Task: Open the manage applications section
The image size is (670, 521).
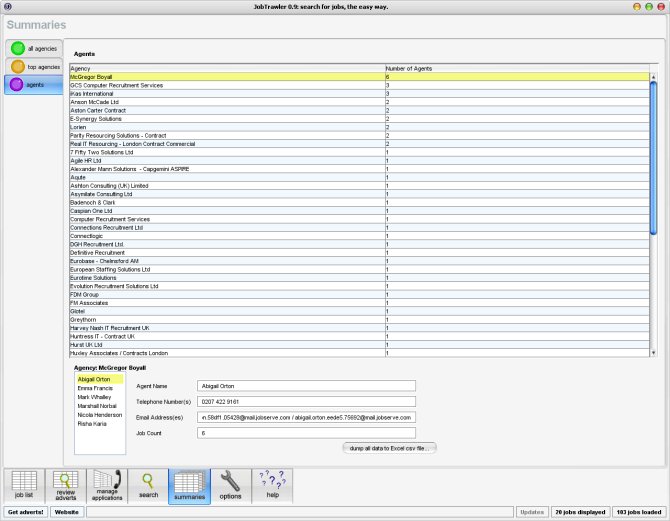Action: point(107,484)
